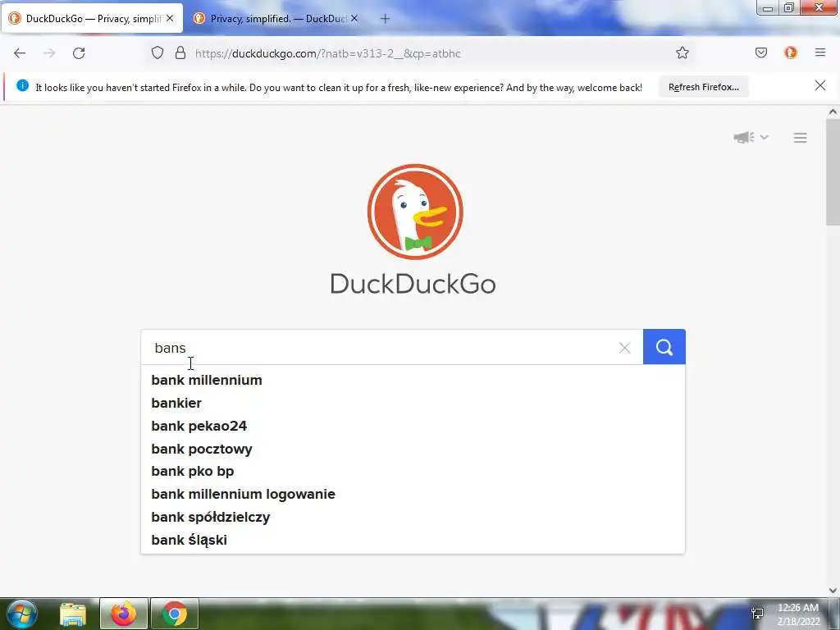
Task: Select suggestion 'bank pocztowy'
Action: pos(413,449)
